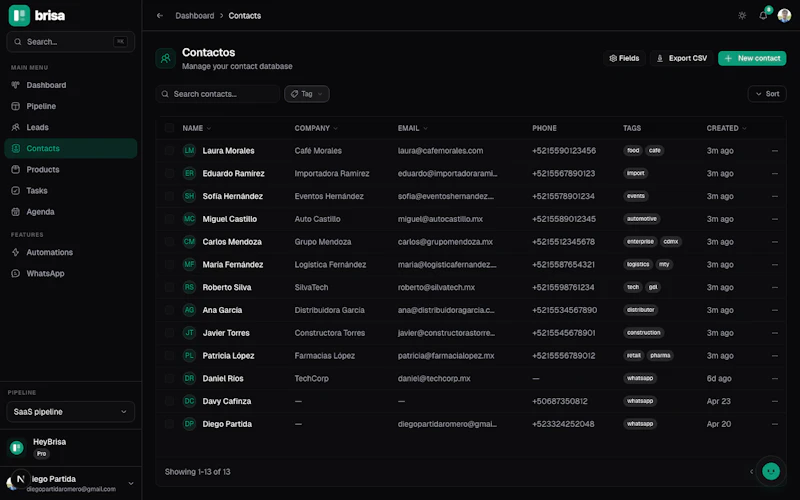
Task: Open Agenda in the sidebar
Action: coord(70,212)
